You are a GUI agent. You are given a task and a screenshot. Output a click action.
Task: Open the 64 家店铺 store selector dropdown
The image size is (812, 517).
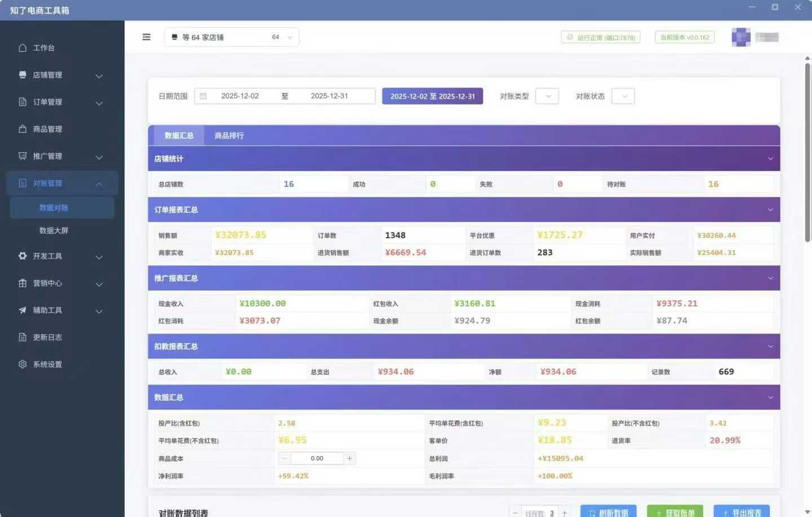pos(231,37)
